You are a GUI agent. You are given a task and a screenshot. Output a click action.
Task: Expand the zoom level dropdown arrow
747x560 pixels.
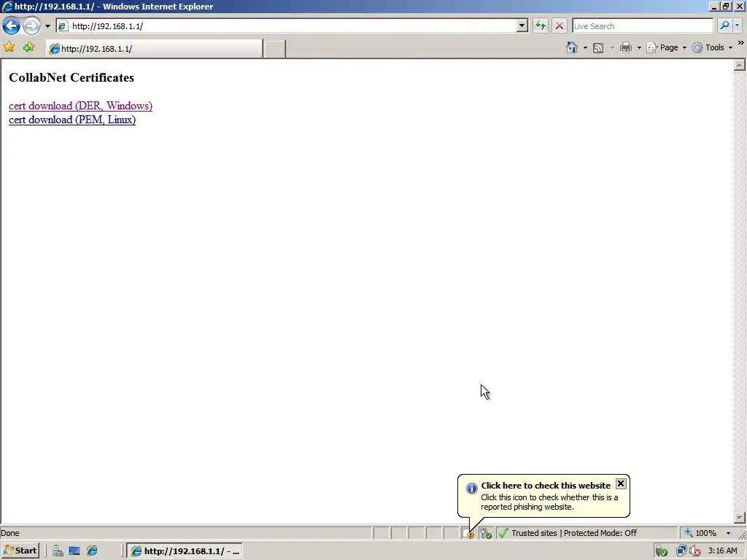coord(728,533)
